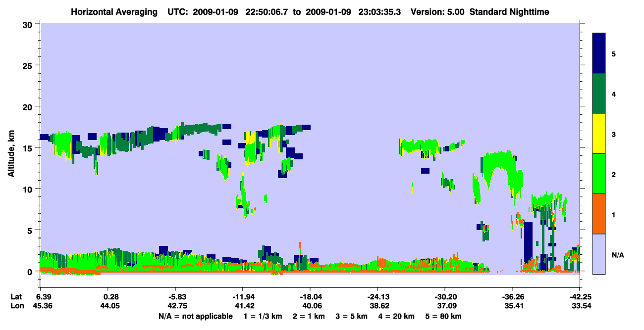The height and width of the screenshot is (330, 644).
Task: Click the lavender N/A colorbar segment
Action: pyautogui.click(x=599, y=254)
